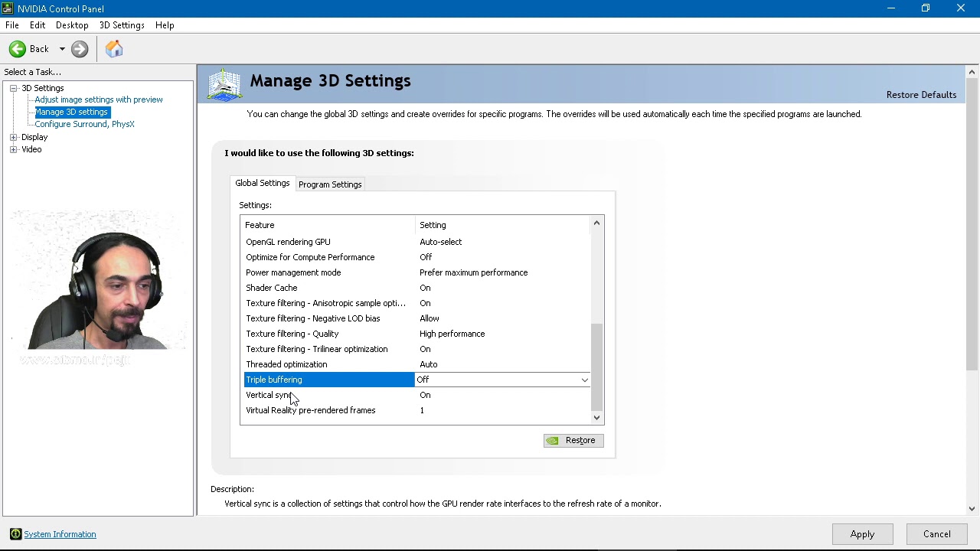Image resolution: width=980 pixels, height=551 pixels.
Task: Select Manage 3D settings in task tree
Action: click(x=71, y=112)
